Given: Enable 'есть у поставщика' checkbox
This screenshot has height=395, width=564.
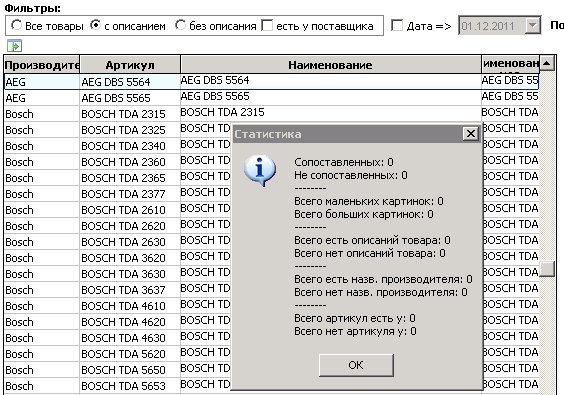Looking at the screenshot, I should (x=267, y=26).
